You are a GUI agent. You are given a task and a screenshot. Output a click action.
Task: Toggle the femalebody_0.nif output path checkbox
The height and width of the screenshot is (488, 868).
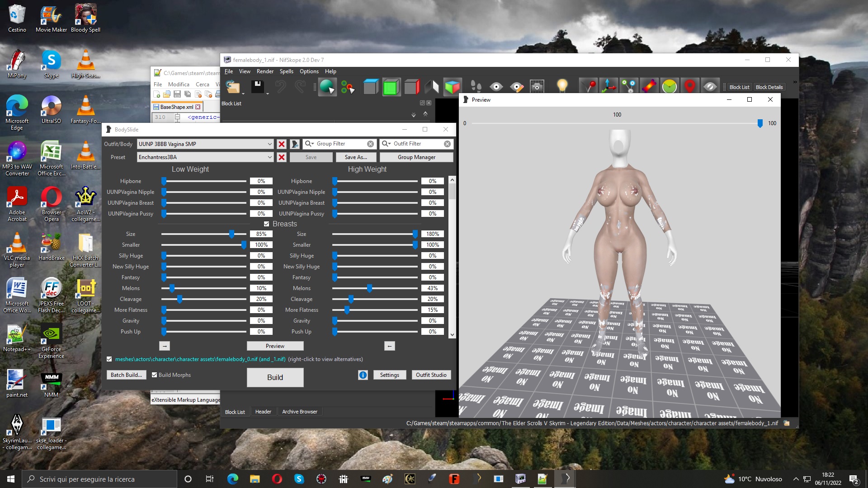point(109,359)
